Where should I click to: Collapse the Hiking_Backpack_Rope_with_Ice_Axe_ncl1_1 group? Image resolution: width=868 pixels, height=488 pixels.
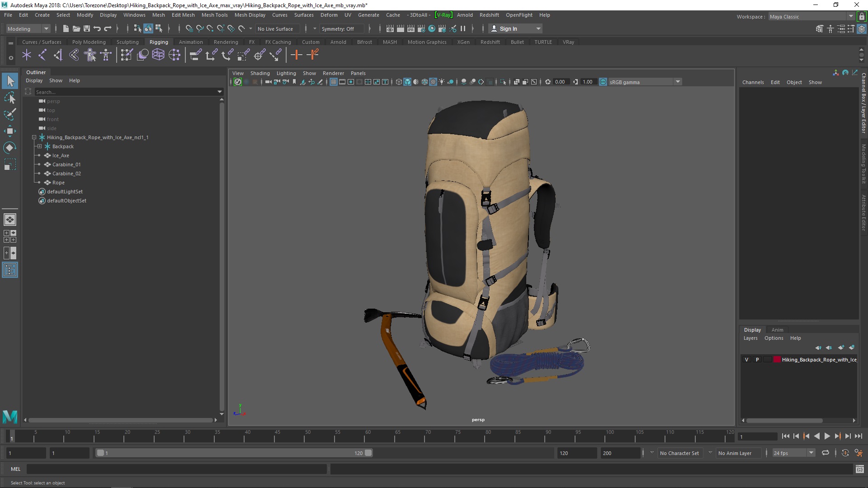pos(34,137)
